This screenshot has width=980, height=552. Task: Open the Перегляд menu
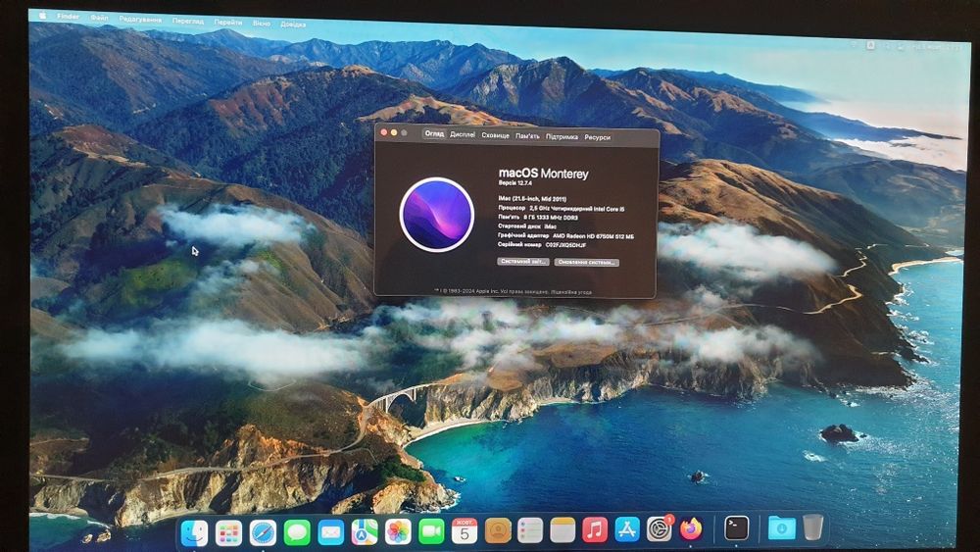188,21
